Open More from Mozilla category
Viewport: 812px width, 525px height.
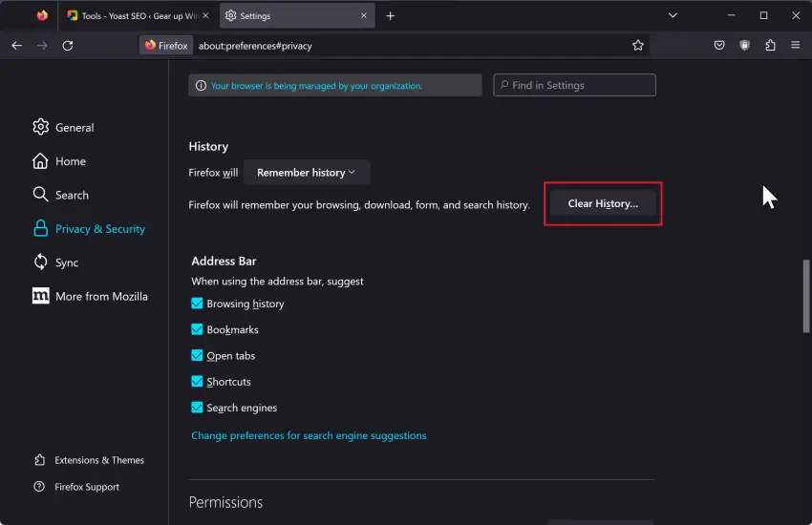(90, 296)
